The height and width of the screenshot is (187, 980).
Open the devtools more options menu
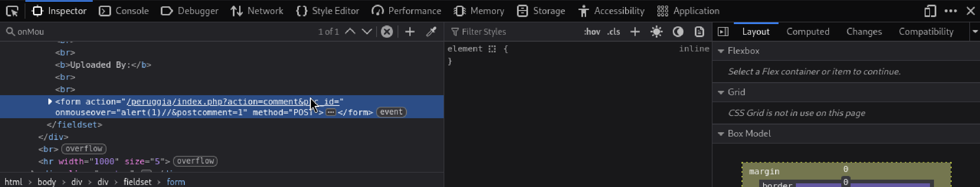coord(951,11)
